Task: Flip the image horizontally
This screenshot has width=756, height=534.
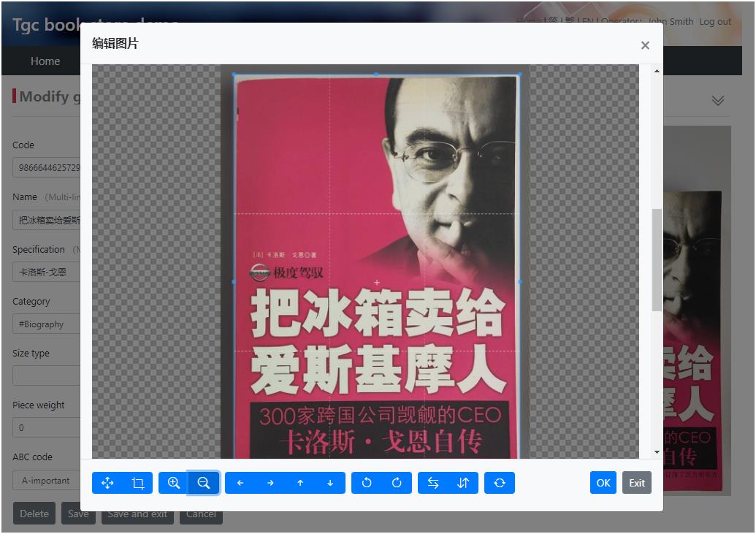Action: pyautogui.click(x=433, y=483)
